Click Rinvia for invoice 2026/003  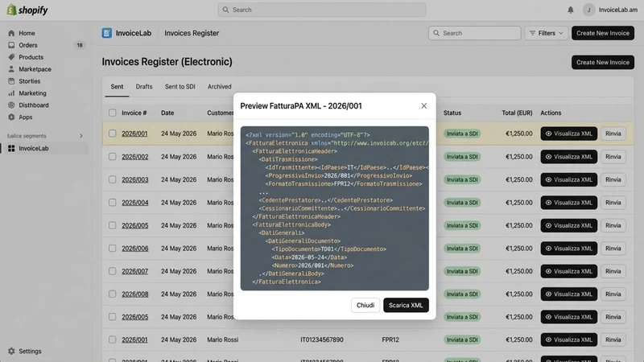click(x=613, y=179)
